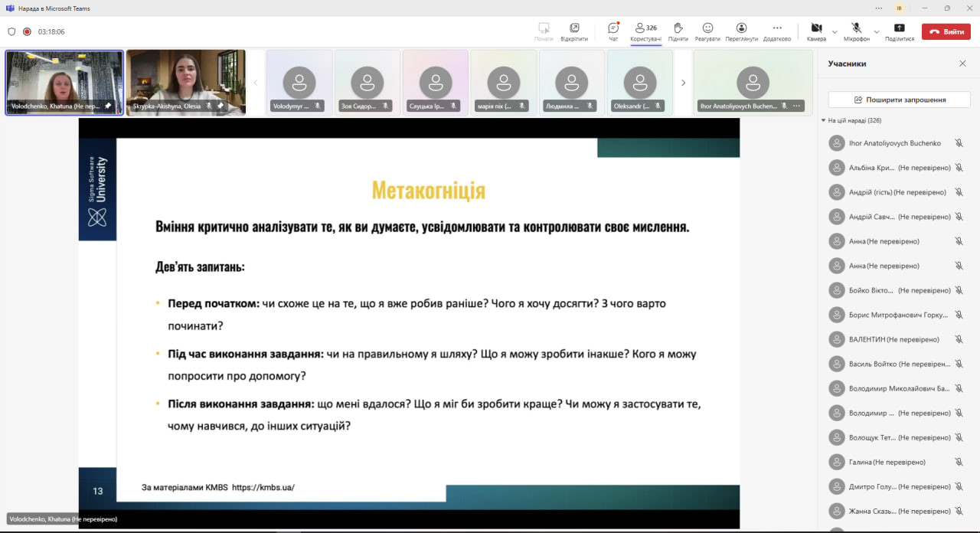Click the mic icon beside ВАЛЕНТИН
Image resolution: width=980 pixels, height=533 pixels.
(x=959, y=339)
